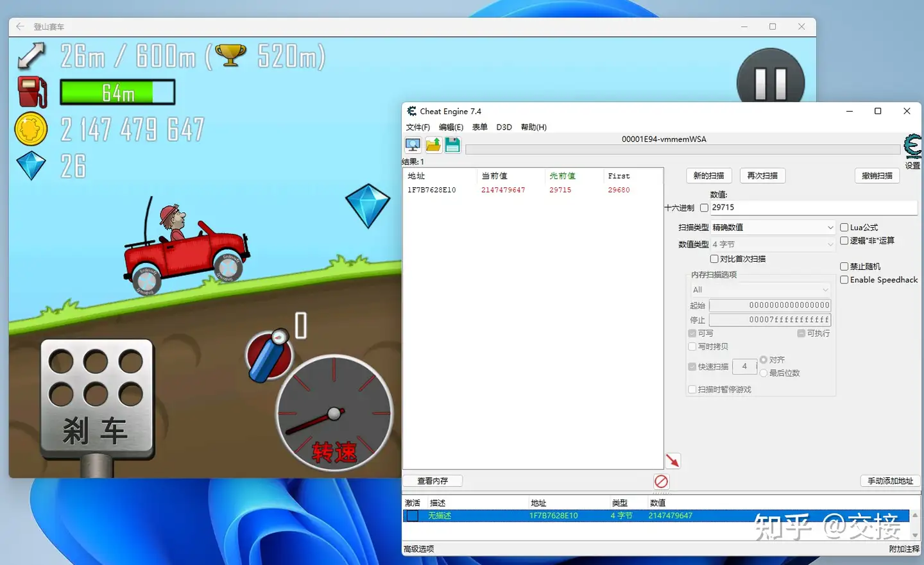Click the blue diamond counter icon
924x565 pixels.
pyautogui.click(x=31, y=165)
